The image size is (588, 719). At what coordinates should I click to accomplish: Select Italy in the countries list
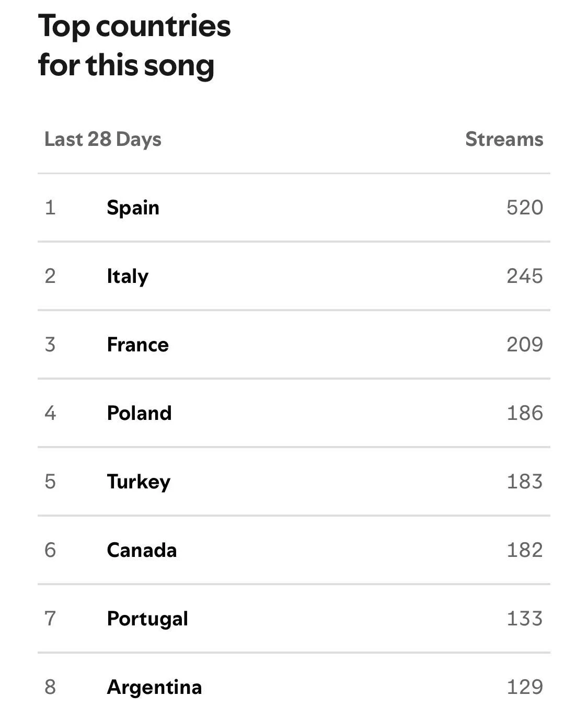(x=128, y=276)
